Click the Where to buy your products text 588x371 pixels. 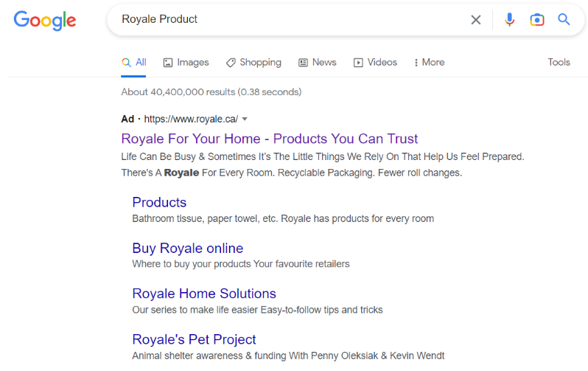[x=241, y=264]
